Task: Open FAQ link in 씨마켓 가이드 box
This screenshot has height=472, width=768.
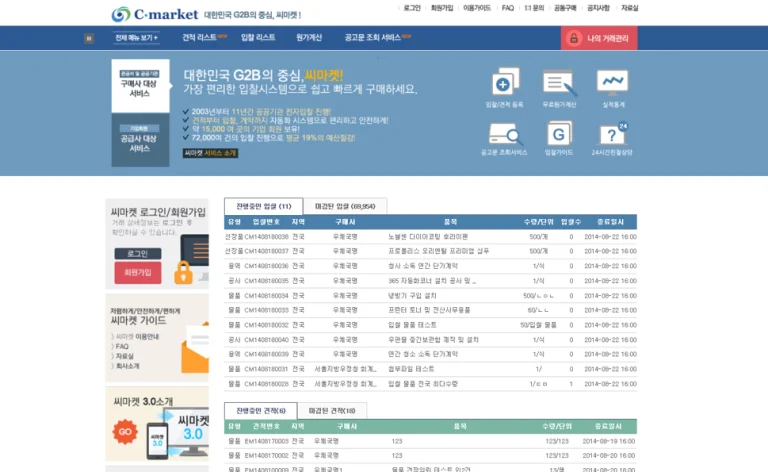Action: tap(122, 347)
